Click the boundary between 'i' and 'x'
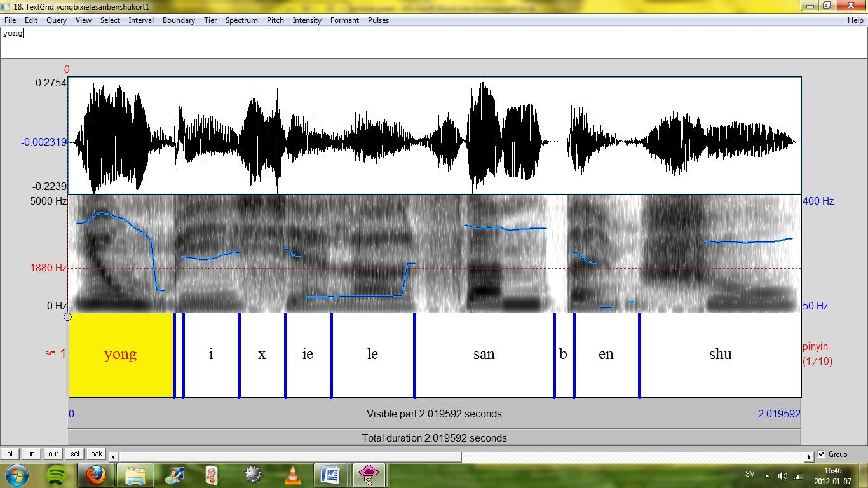Viewport: 868px width, 488px height. [239, 355]
